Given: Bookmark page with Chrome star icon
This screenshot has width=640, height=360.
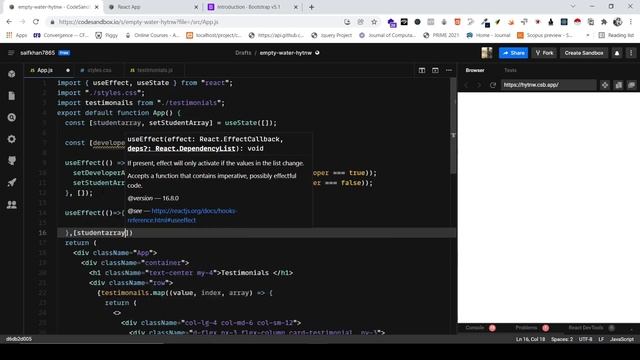Looking at the screenshot, I should tap(374, 22).
